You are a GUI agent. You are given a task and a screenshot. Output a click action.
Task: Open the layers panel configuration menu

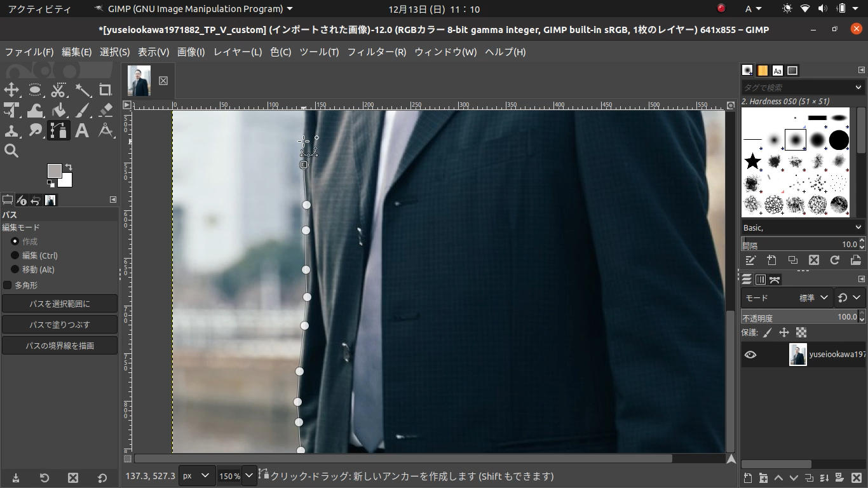pos(862,279)
